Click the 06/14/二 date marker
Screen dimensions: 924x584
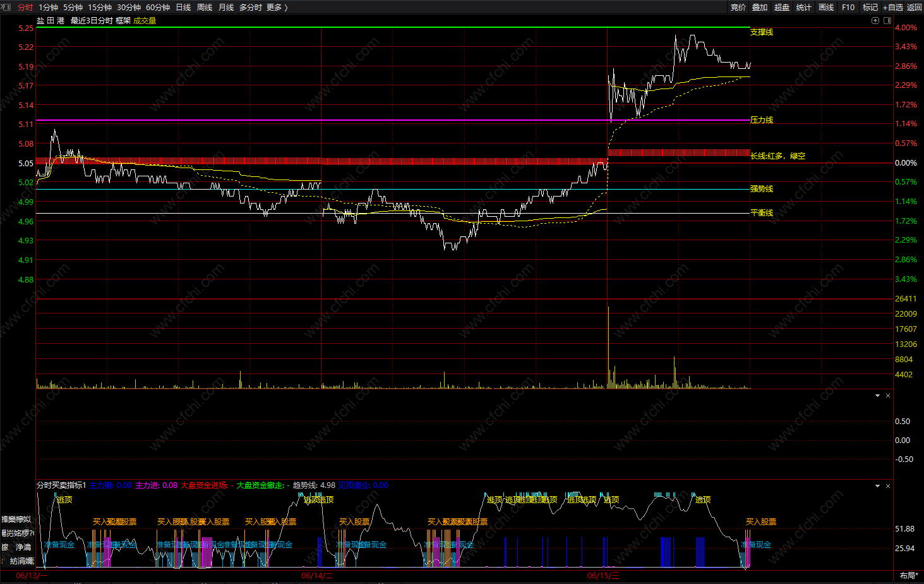(317, 576)
